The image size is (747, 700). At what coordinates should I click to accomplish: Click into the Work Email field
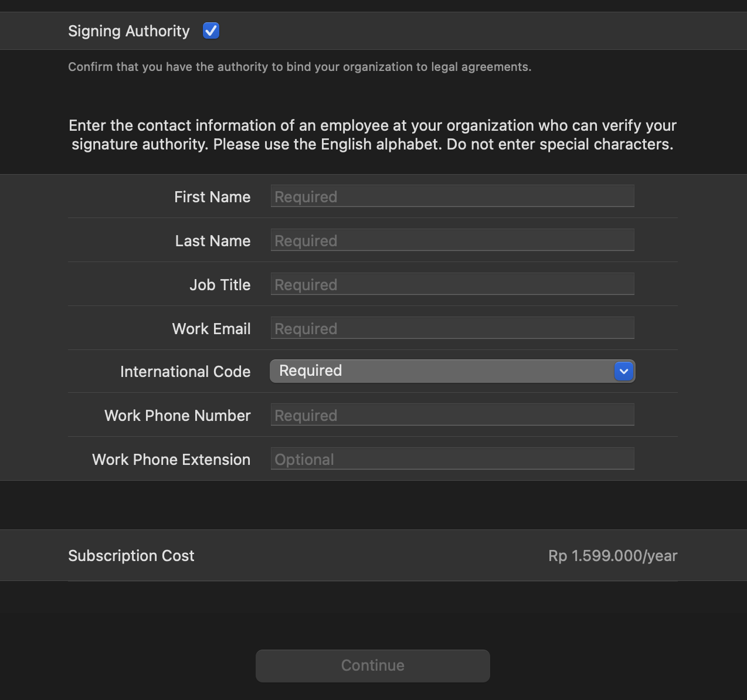coord(452,328)
